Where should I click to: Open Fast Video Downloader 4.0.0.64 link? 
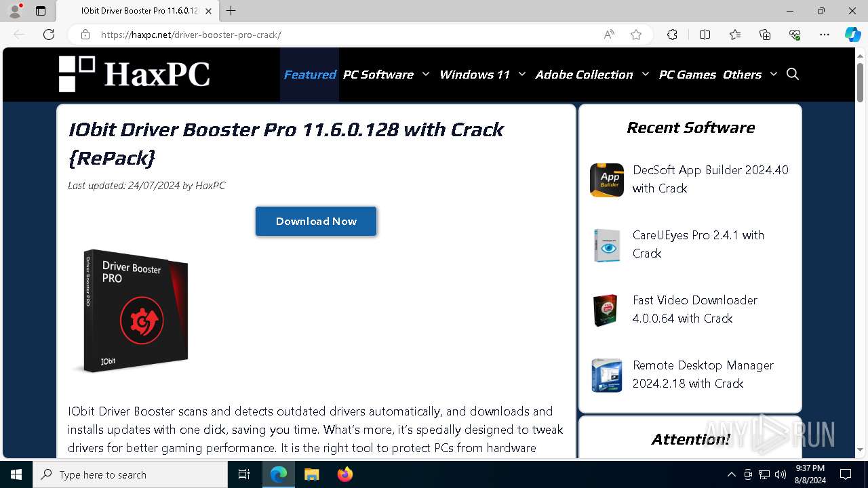point(695,309)
